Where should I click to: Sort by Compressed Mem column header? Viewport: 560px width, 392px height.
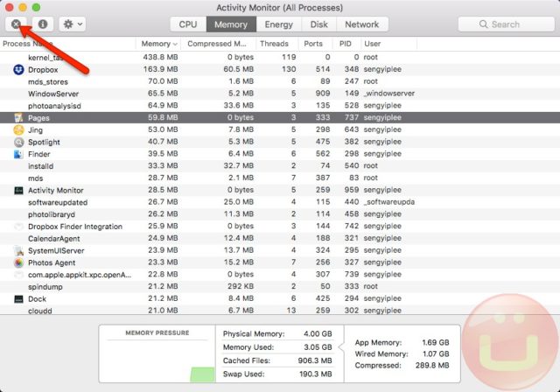click(x=218, y=44)
